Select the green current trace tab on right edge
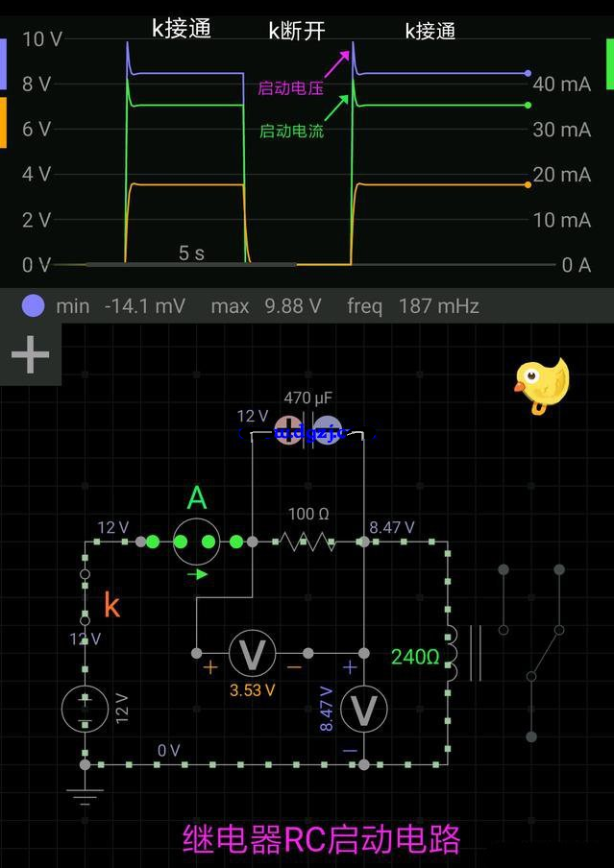The height and width of the screenshot is (868, 614). (610, 63)
